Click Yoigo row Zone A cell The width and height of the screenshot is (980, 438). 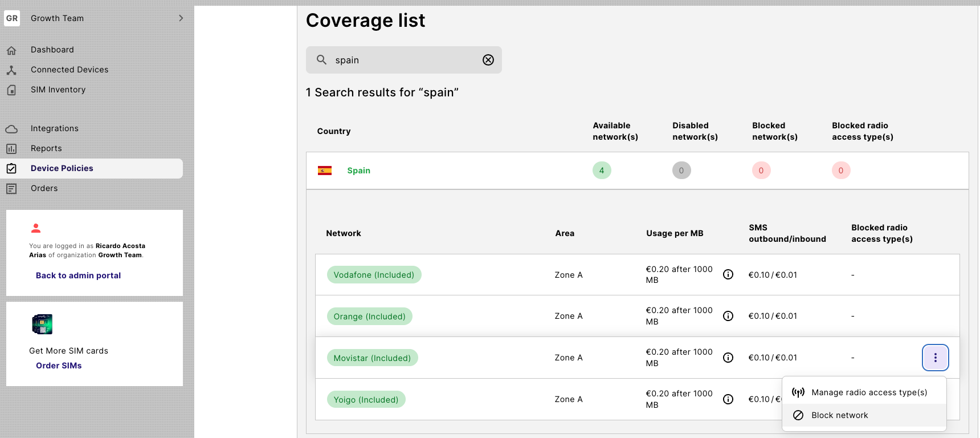(x=569, y=399)
